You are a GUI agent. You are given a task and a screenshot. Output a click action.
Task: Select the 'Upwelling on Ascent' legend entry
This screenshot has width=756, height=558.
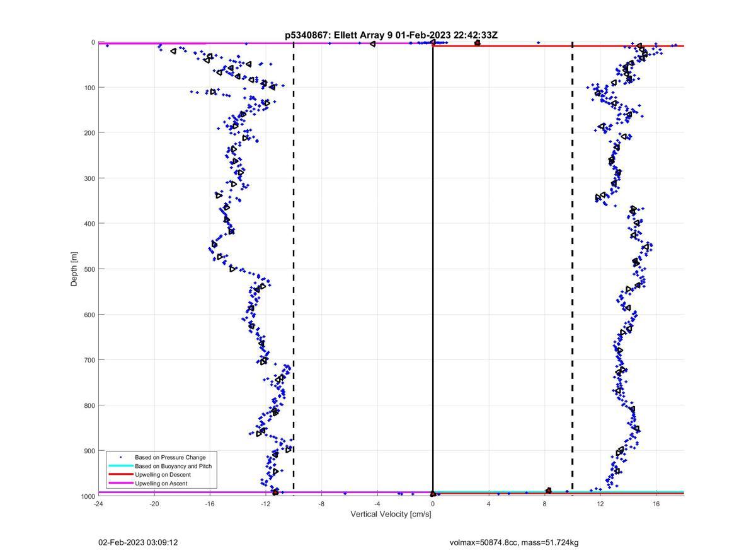pos(161,484)
